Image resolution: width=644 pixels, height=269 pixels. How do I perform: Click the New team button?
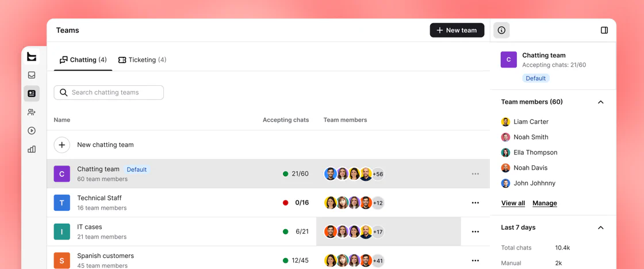point(457,30)
